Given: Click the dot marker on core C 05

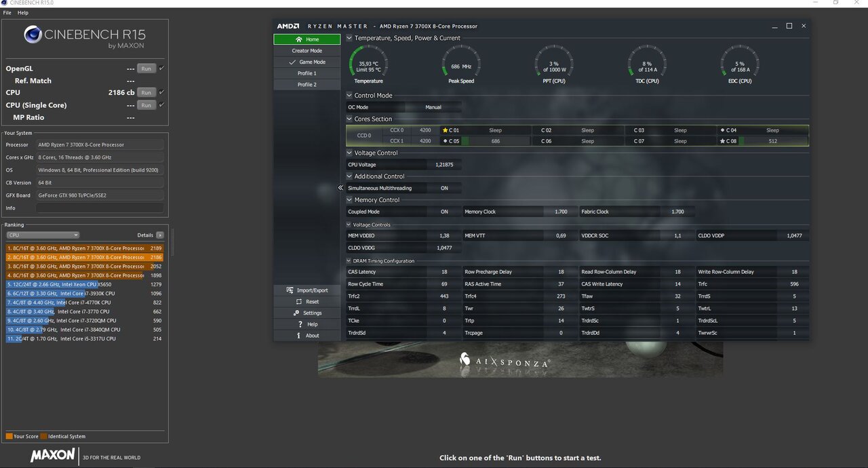Looking at the screenshot, I should [445, 141].
